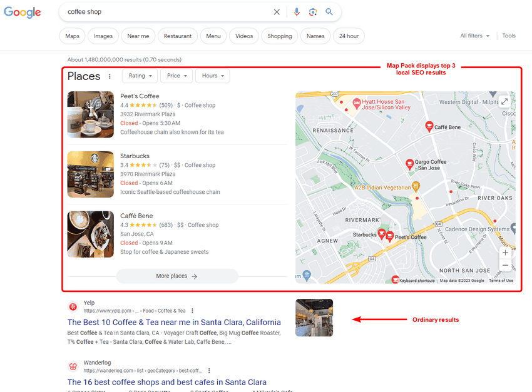532x392 pixels.
Task: Clear the search query with the X icon
Action: pyautogui.click(x=277, y=12)
